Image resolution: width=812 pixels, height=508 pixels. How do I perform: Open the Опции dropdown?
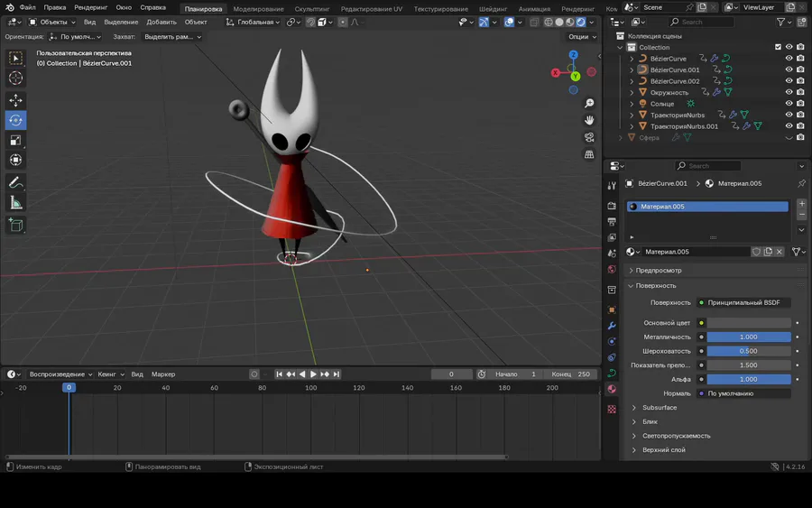pos(583,37)
